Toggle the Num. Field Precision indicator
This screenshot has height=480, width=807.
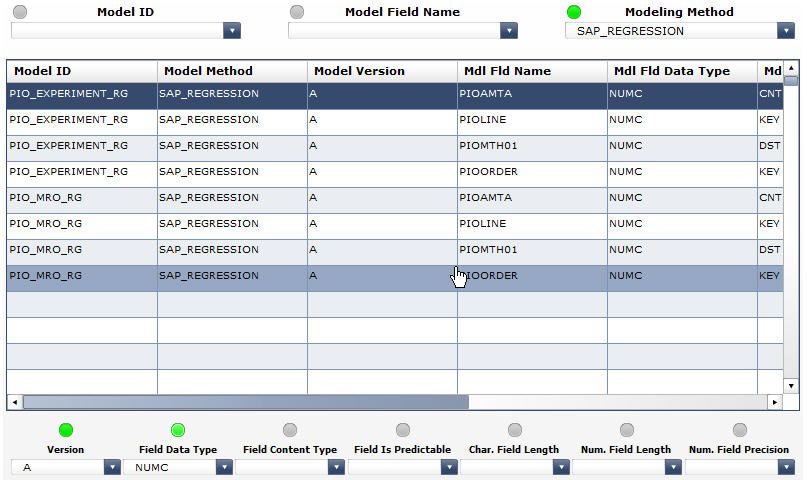point(740,430)
